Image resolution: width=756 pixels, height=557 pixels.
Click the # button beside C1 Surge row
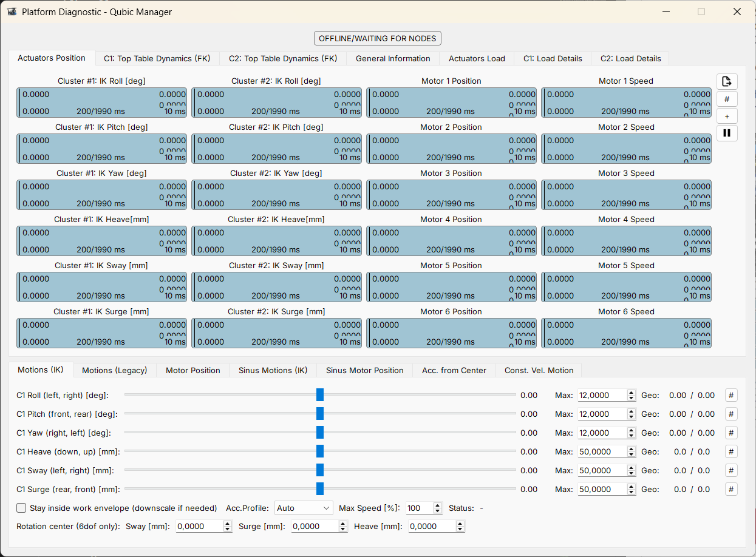(731, 489)
